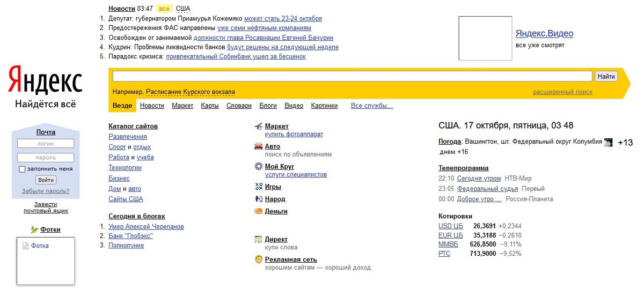Toggle the запомнить меня checkbox
644x304 pixels.
click(x=22, y=169)
